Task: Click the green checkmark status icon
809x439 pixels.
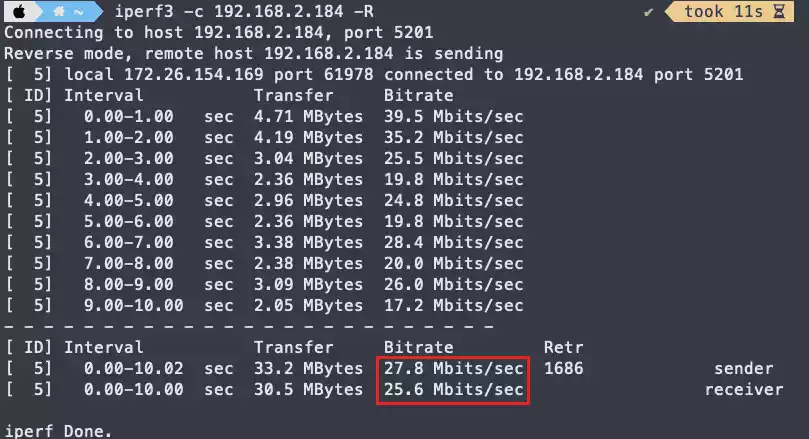Action: pos(647,12)
